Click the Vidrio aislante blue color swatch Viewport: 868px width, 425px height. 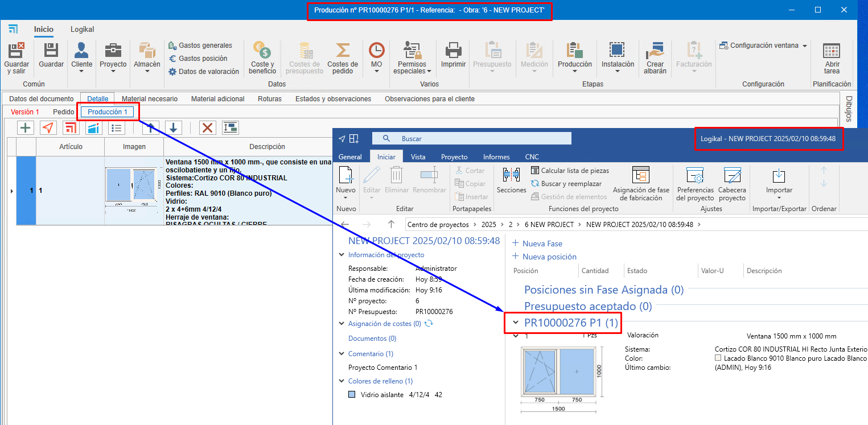tap(352, 394)
